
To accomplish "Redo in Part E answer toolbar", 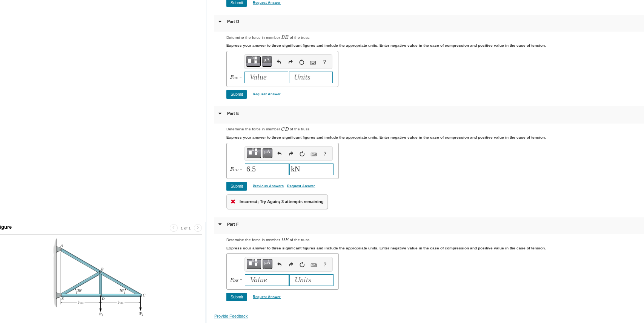I will point(291,154).
